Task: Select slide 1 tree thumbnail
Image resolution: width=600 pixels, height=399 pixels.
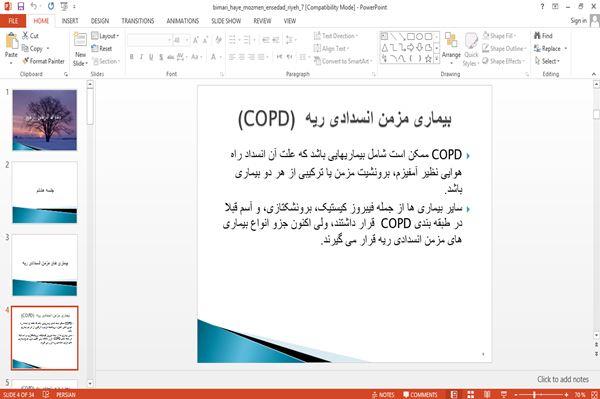Action: 44,120
